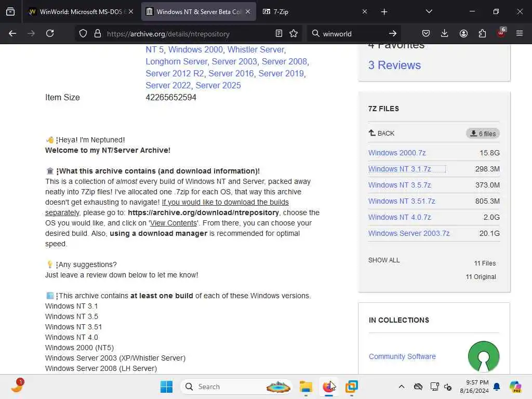Viewport: 532px width, 399px height.
Task: Download Windows Server 2003.7z file
Action: pyautogui.click(x=409, y=233)
